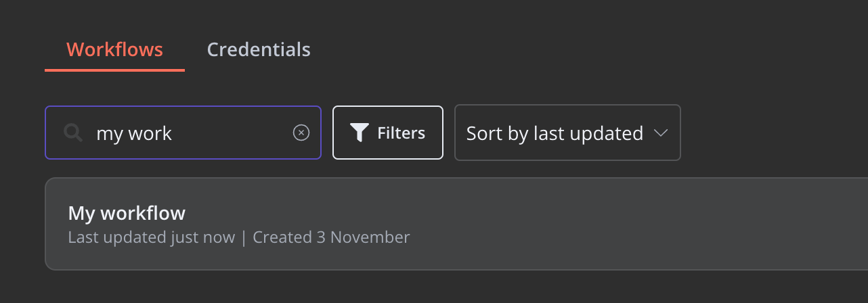The width and height of the screenshot is (868, 303).
Task: Clear the search with the circled X icon
Action: (301, 133)
